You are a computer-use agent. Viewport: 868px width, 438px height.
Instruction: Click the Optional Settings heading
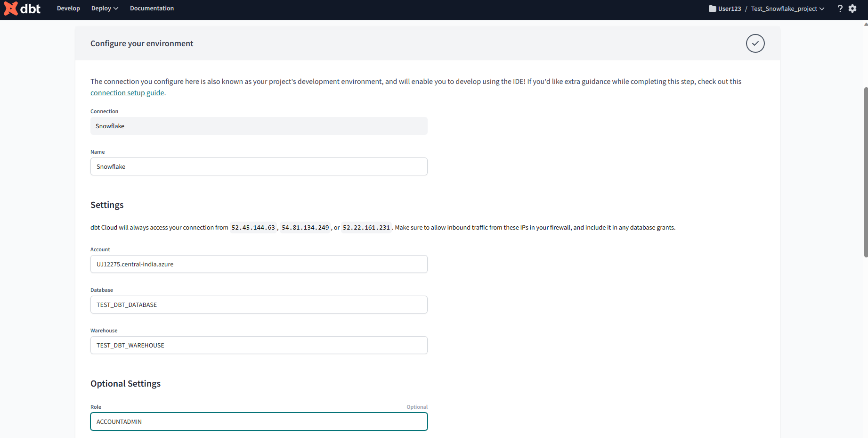(125, 384)
